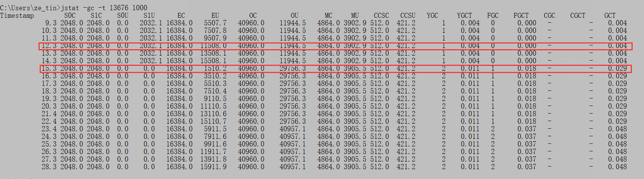
Task: Click the CCSU column header
Action: 408,16
